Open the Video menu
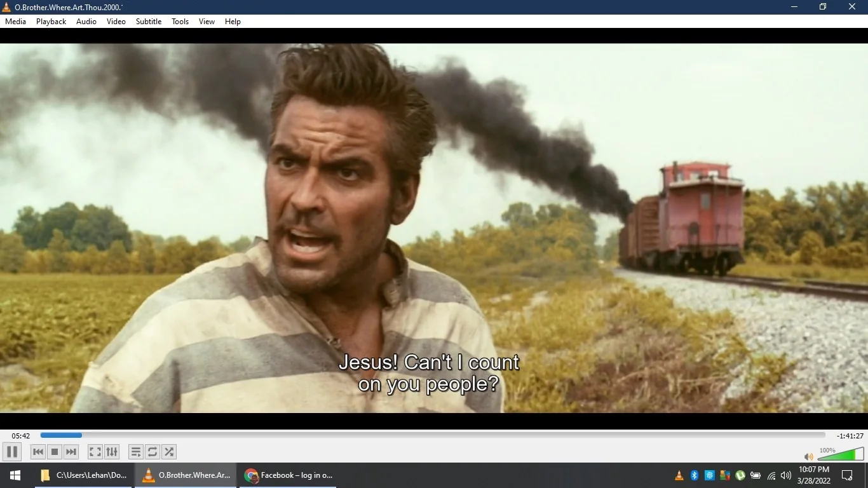This screenshot has height=488, width=868. tap(116, 22)
